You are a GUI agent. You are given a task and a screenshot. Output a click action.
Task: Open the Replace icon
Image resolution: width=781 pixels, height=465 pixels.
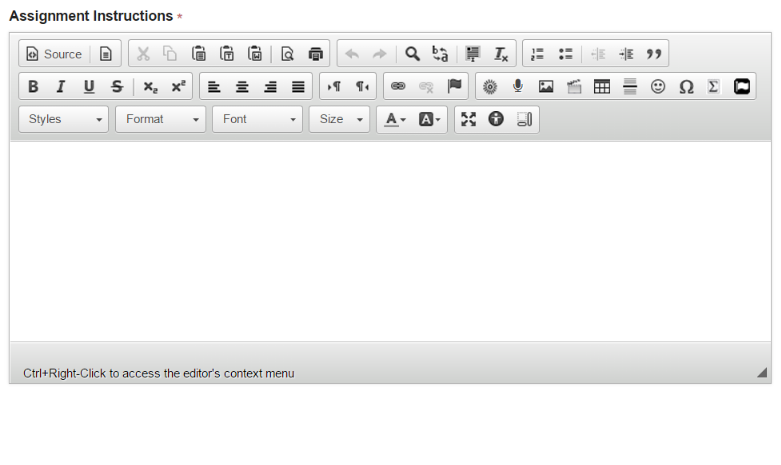pos(440,54)
